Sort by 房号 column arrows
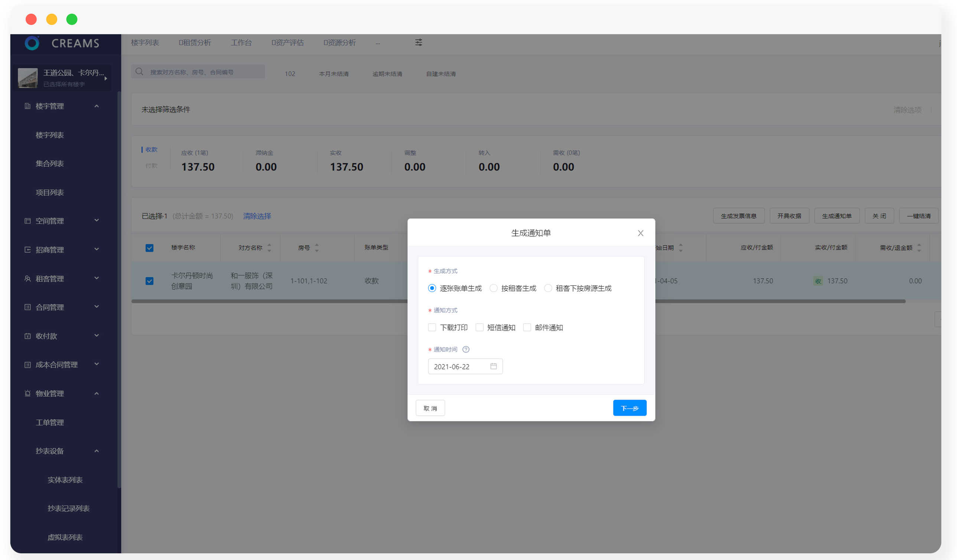Image resolution: width=957 pixels, height=560 pixels. [x=316, y=248]
